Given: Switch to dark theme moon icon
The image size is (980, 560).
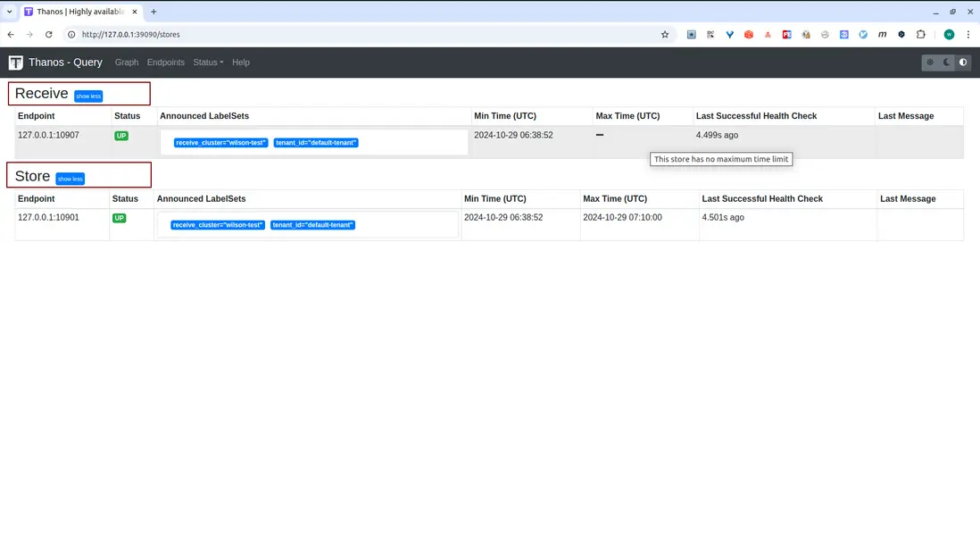Looking at the screenshot, I should pos(947,63).
